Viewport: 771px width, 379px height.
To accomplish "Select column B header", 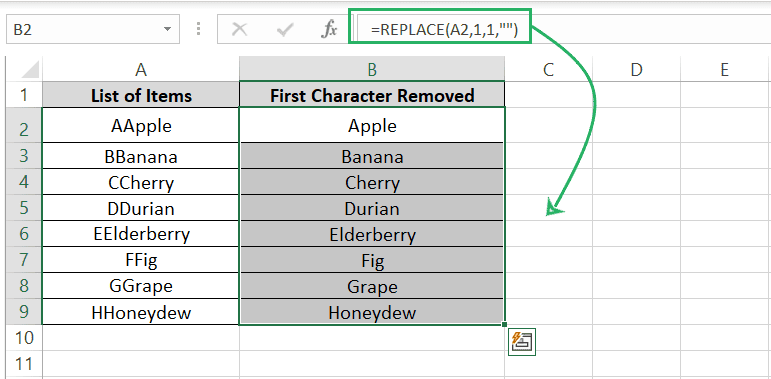I will click(372, 69).
